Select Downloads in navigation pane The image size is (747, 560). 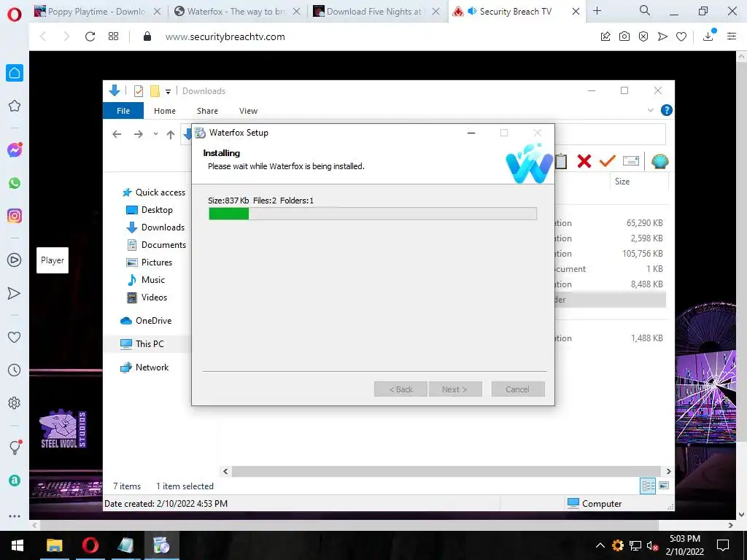pyautogui.click(x=155, y=227)
